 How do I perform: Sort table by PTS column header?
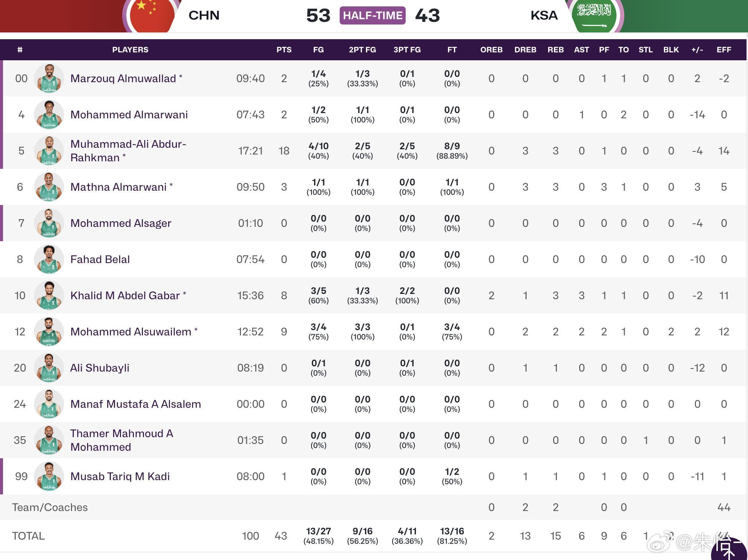(x=284, y=50)
